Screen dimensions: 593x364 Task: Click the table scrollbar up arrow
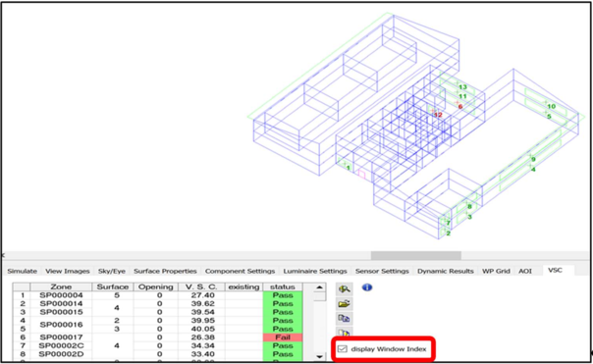pos(319,287)
